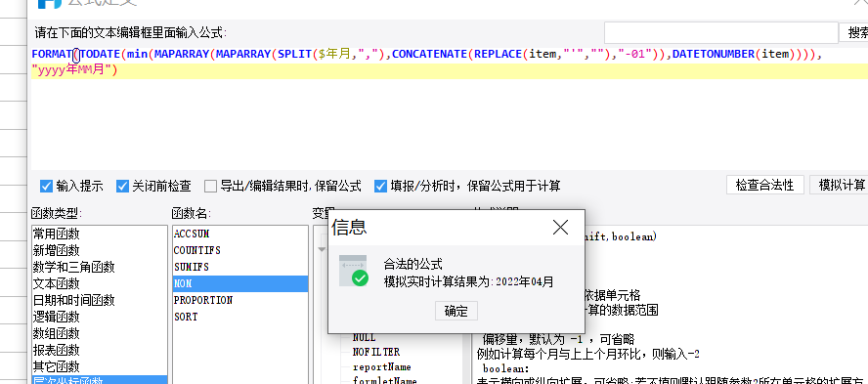Viewport: 868px width, 384px height.
Task: Toggle 填报/分析时,保留公式用于计算 checkbox
Action: pyautogui.click(x=380, y=186)
